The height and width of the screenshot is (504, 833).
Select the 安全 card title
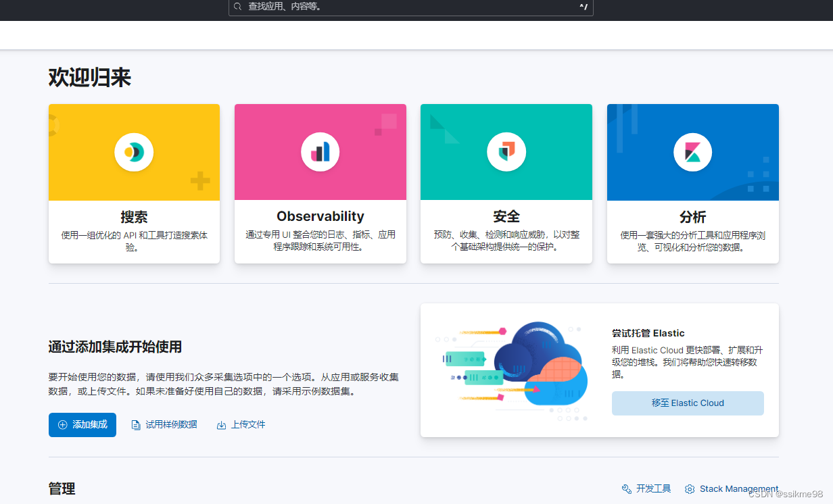coord(506,217)
